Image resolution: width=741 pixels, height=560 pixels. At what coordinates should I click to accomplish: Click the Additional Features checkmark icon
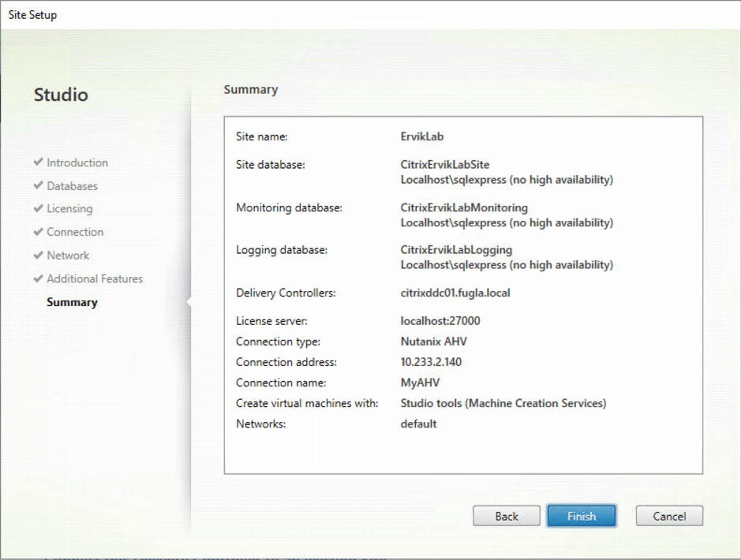pos(39,278)
